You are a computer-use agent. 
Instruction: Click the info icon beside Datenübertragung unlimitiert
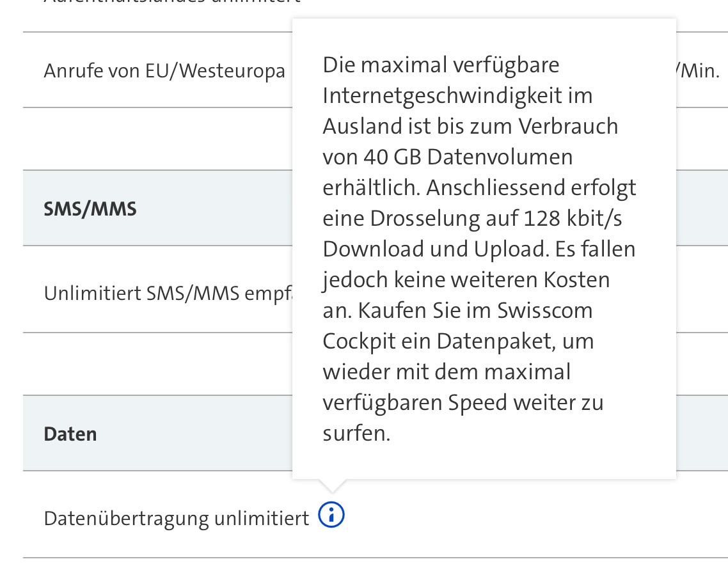[x=331, y=515]
